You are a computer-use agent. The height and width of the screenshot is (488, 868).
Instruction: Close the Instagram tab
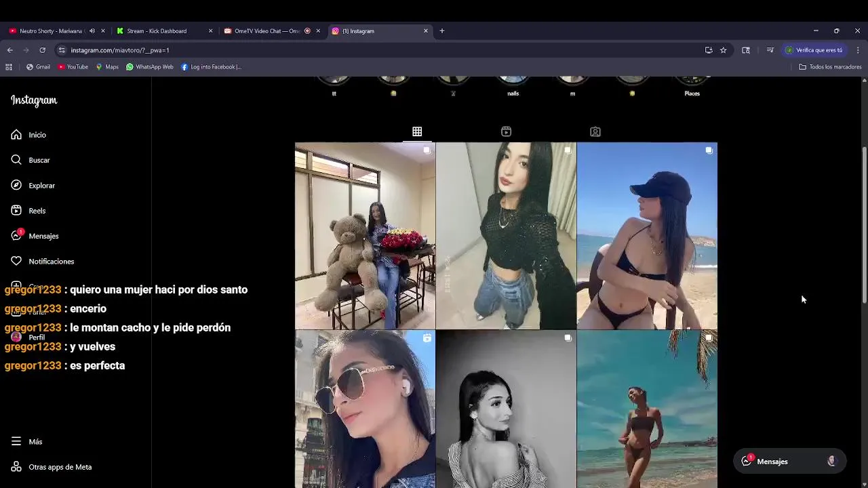coord(426,31)
